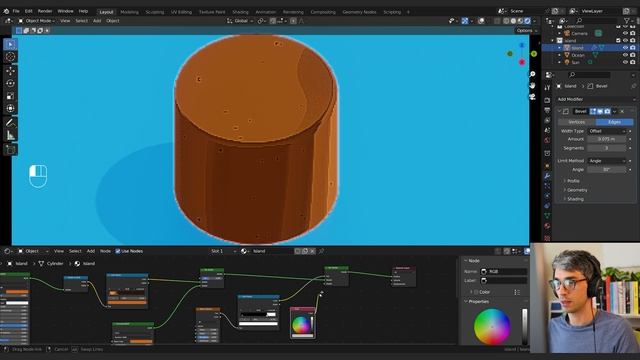Hide Camera with its eye icon
This screenshot has height=360, width=640.
tap(625, 33)
